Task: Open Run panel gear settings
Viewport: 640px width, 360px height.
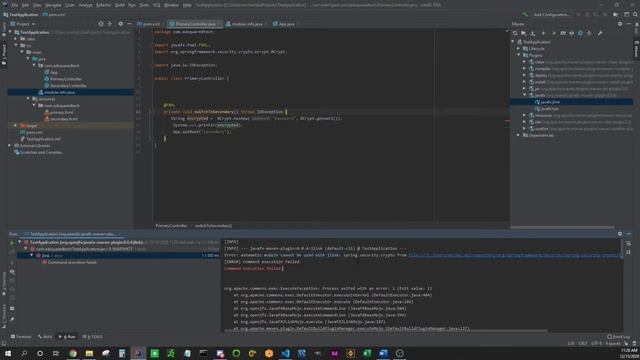Action: tap(620, 234)
